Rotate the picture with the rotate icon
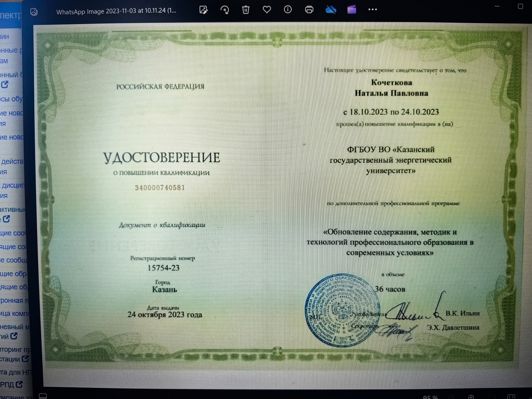The height and width of the screenshot is (399, 532). (225, 10)
